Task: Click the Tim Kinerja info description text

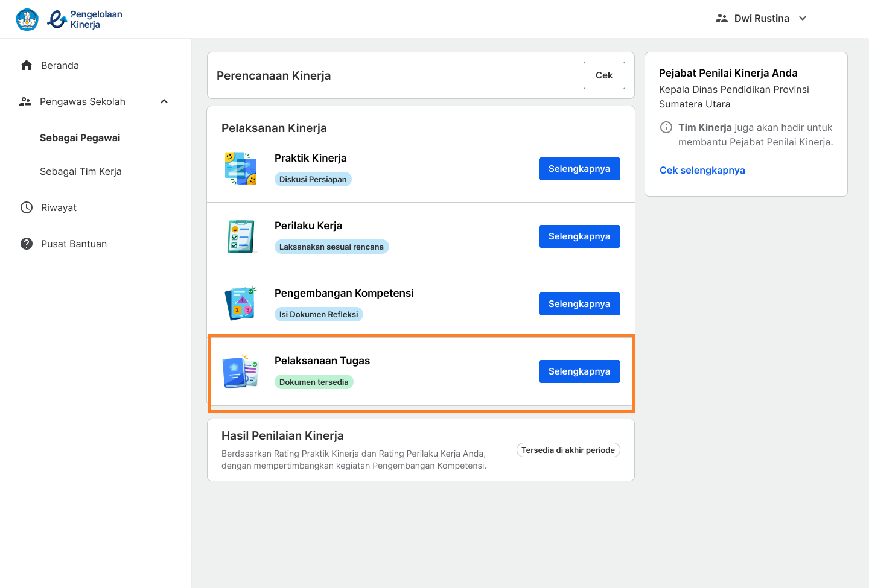Action: (756, 134)
